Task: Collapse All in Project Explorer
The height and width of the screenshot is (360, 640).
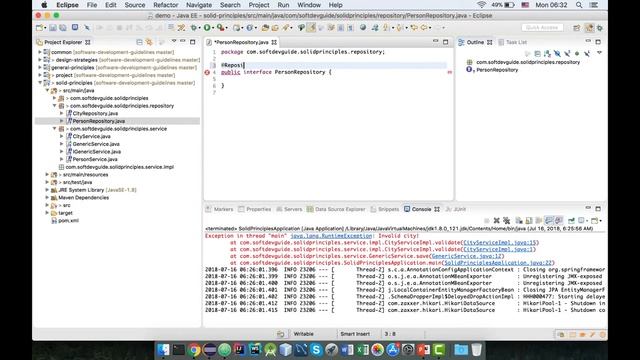Action: pos(140,42)
